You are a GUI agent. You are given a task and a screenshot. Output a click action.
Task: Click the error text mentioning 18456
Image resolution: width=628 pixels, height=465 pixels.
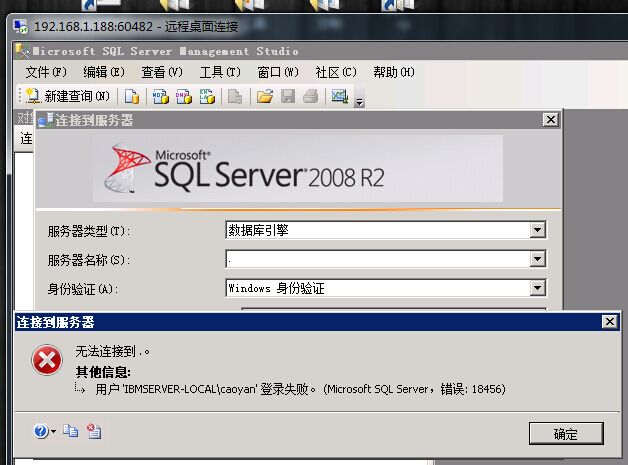pyautogui.click(x=300, y=389)
